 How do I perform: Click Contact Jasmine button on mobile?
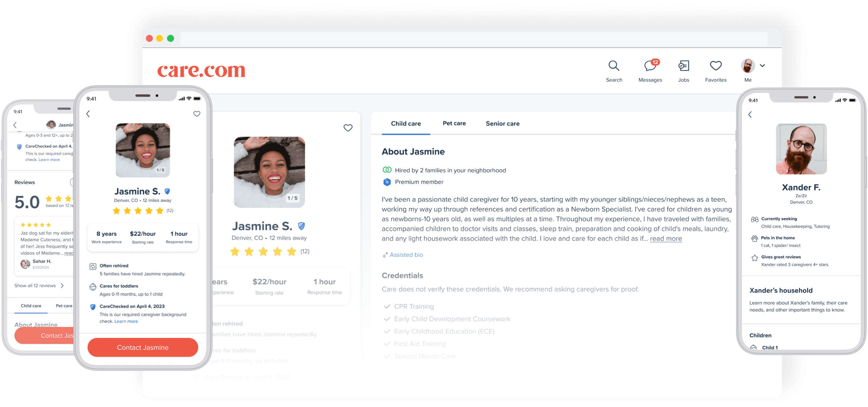click(143, 348)
